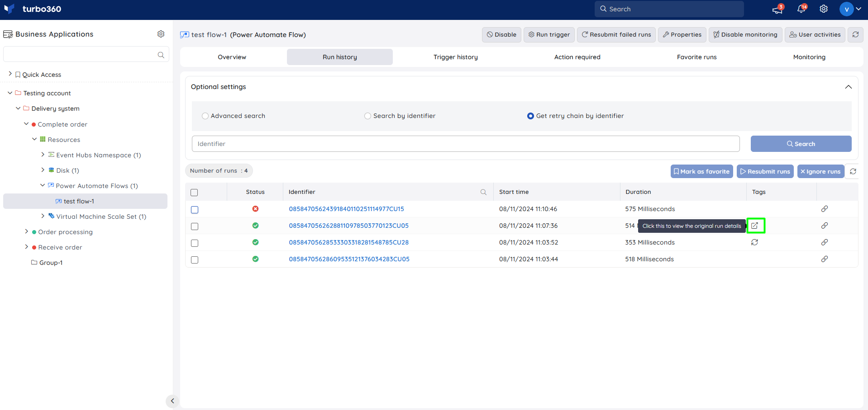Click success status icon of 11:07:36 run
The image size is (868, 410).
click(255, 226)
